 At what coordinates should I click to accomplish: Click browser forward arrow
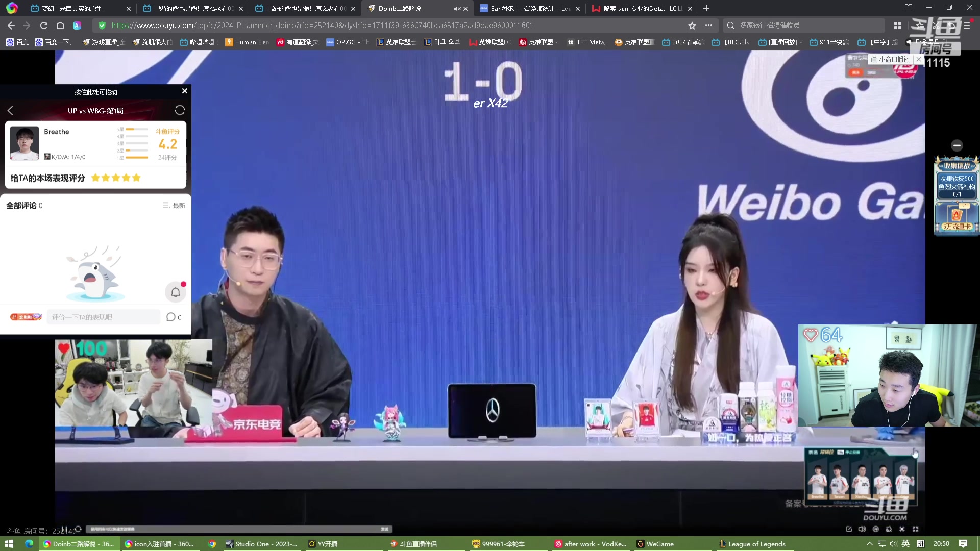[x=27, y=26]
